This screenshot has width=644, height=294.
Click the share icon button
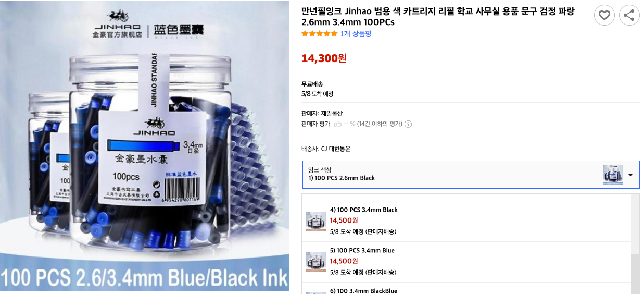point(629,15)
